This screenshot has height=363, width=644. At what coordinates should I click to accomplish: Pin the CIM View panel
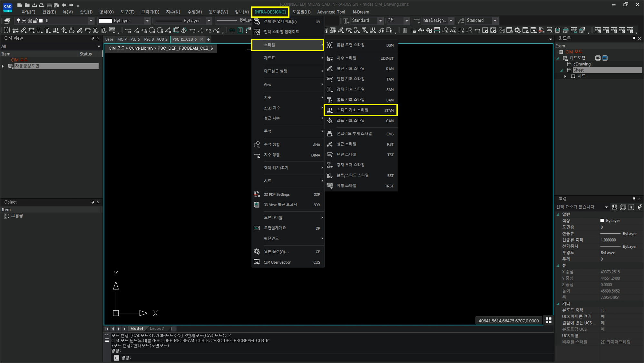[x=93, y=38]
